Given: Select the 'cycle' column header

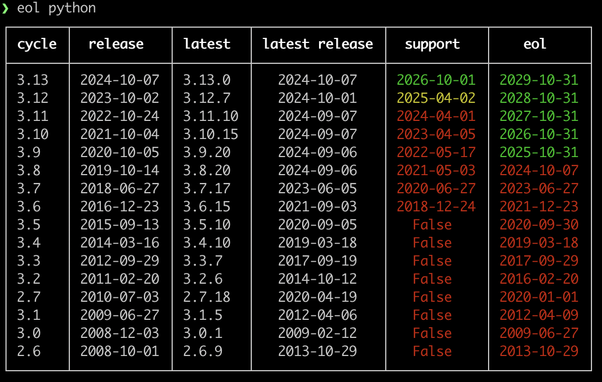Looking at the screenshot, I should click(x=37, y=45).
